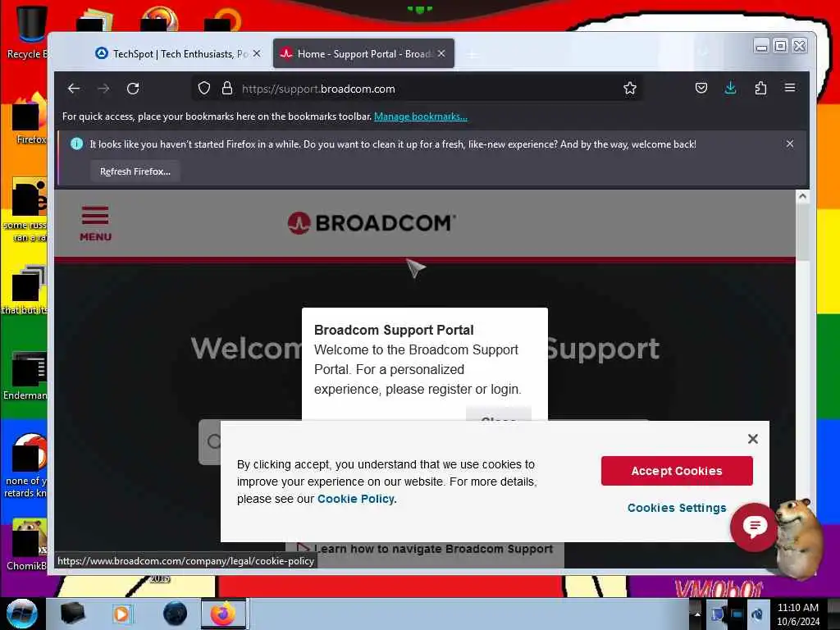Select Firefox desktop shortcut

(29, 120)
